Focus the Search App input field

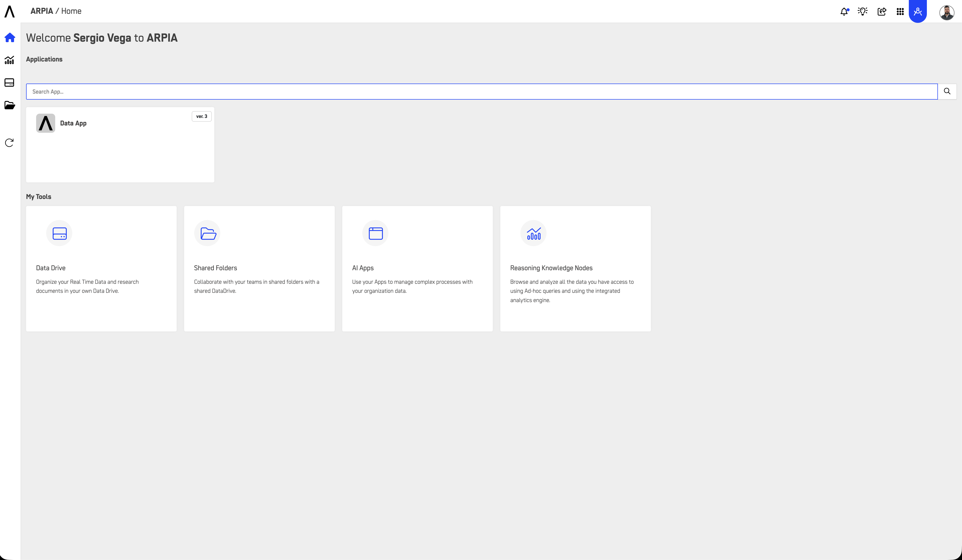(481, 92)
